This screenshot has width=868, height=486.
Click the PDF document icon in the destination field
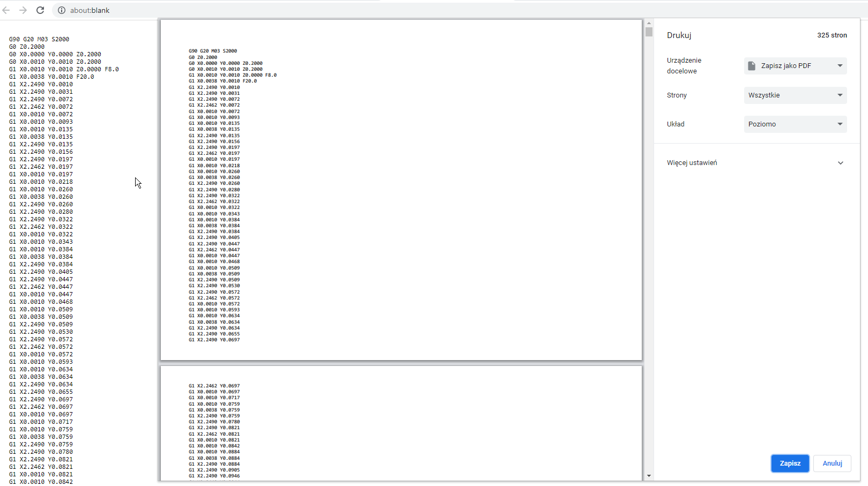pos(752,66)
